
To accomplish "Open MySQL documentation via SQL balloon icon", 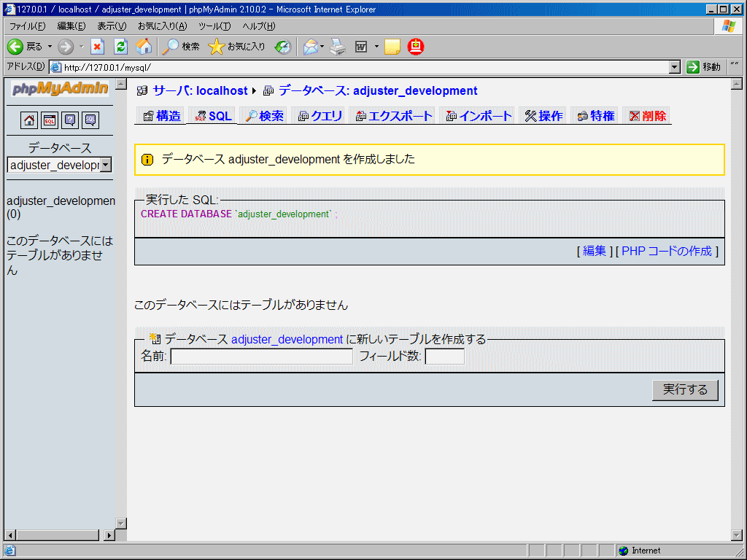I will (x=90, y=120).
